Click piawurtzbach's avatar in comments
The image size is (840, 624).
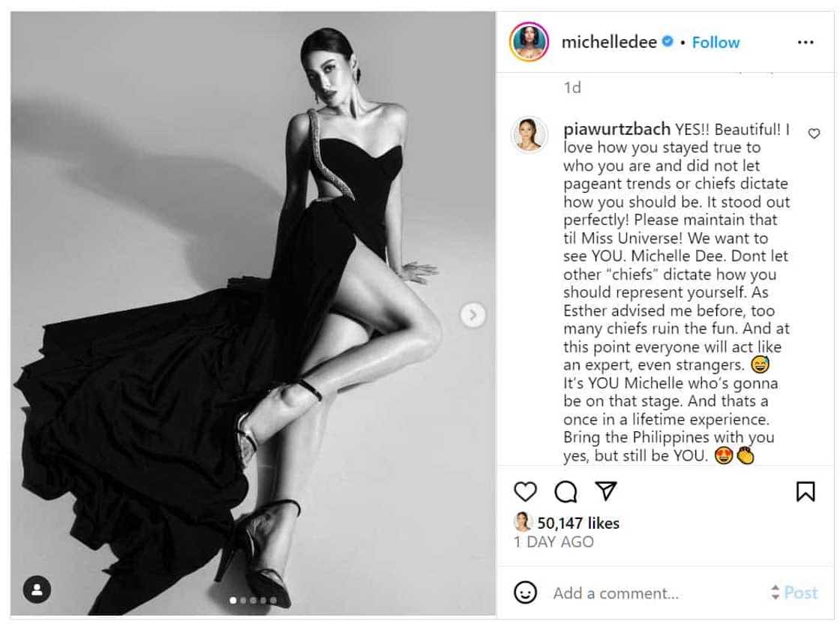point(529,134)
